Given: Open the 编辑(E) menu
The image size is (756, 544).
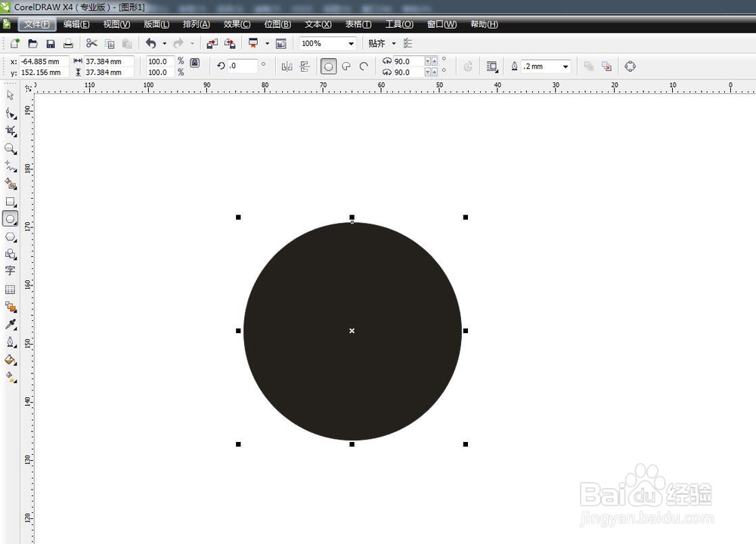Looking at the screenshot, I should (76, 24).
